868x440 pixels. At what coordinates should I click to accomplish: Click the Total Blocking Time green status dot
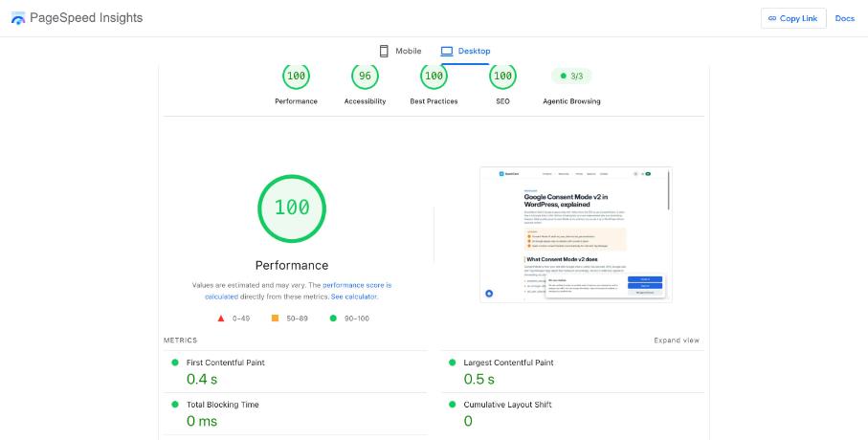pyautogui.click(x=175, y=405)
